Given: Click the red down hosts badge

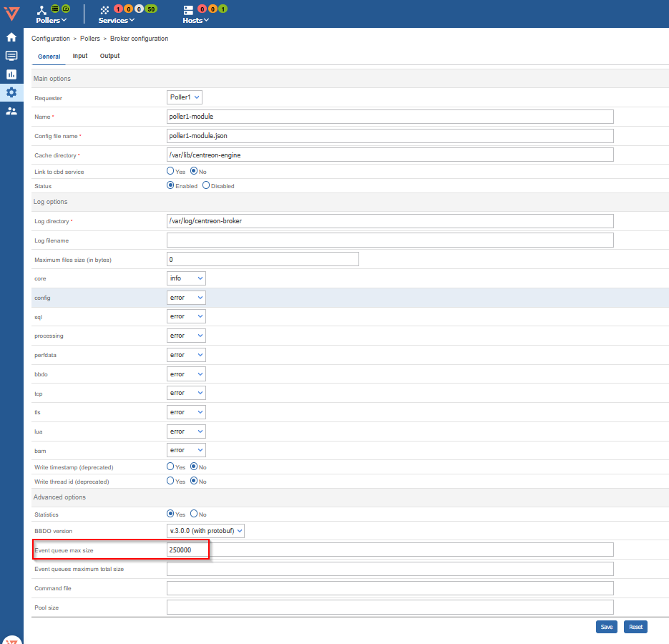Looking at the screenshot, I should click(202, 9).
